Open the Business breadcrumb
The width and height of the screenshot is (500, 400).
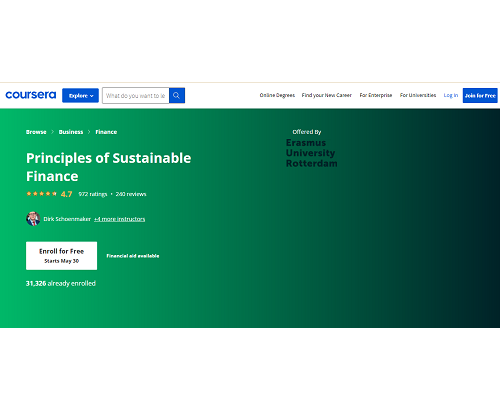coord(71,132)
